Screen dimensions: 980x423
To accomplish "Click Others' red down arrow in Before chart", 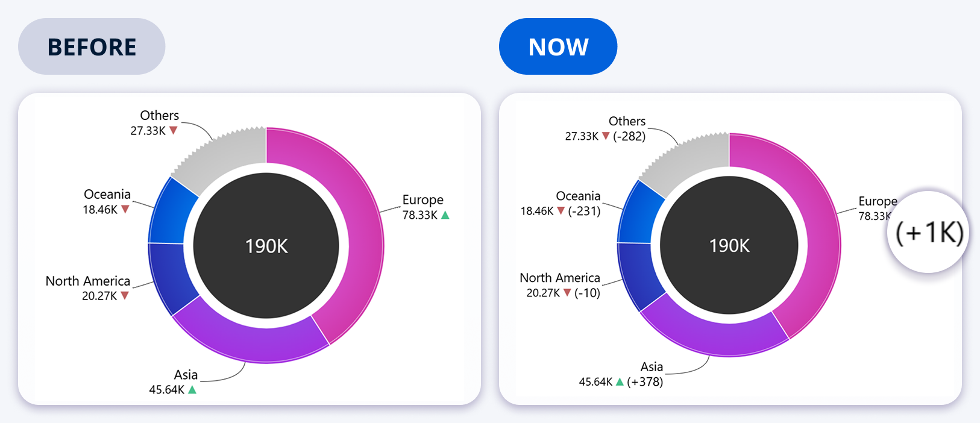I will click(x=174, y=130).
